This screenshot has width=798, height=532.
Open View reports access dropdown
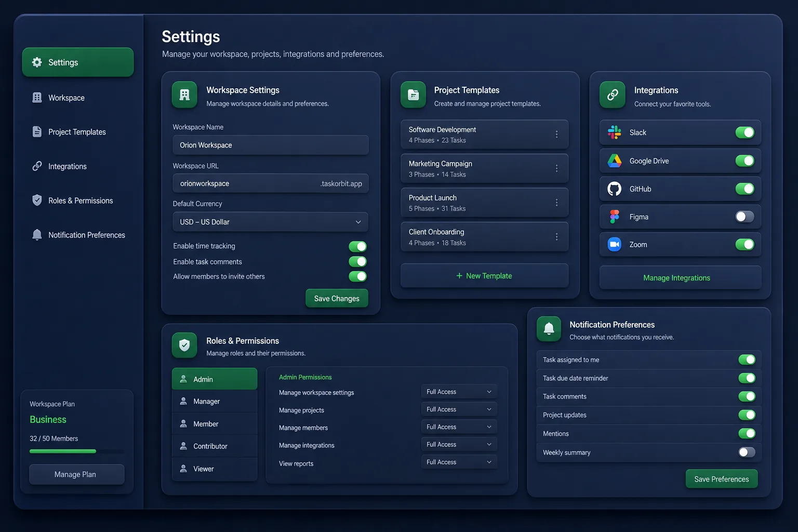[x=459, y=462]
